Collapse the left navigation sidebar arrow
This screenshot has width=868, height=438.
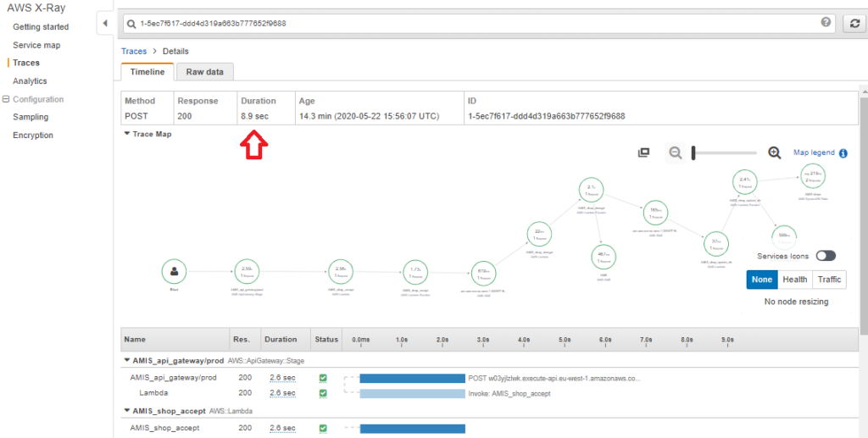(x=104, y=23)
